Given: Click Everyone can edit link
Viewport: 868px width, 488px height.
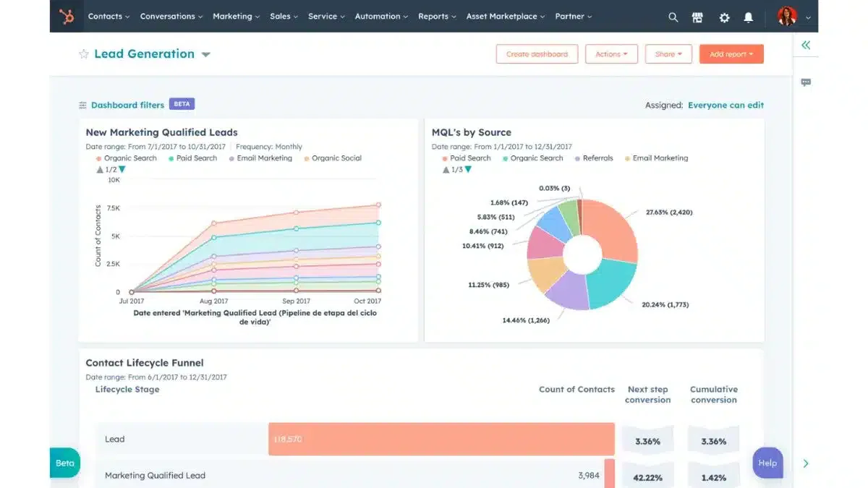Looking at the screenshot, I should click(726, 105).
